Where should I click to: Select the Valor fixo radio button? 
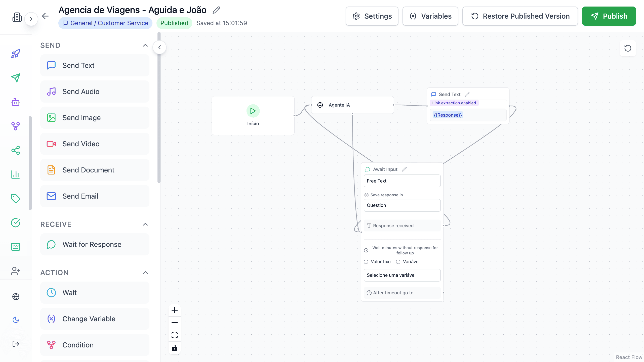click(366, 262)
